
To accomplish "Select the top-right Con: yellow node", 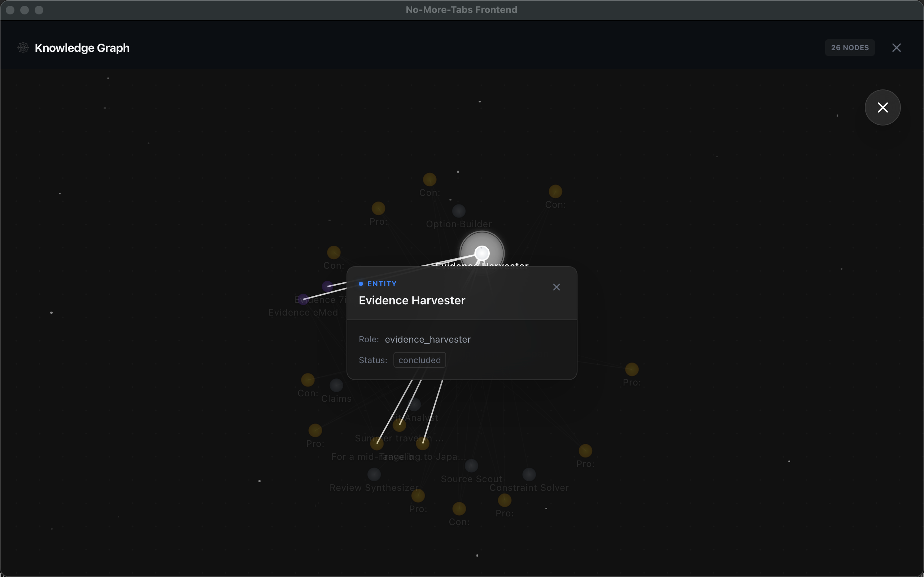I will (555, 191).
